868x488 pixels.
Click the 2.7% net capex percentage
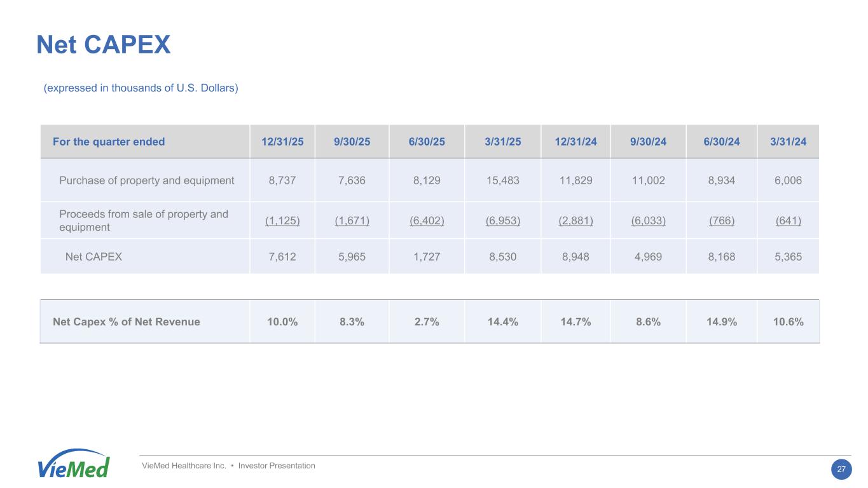(x=427, y=322)
